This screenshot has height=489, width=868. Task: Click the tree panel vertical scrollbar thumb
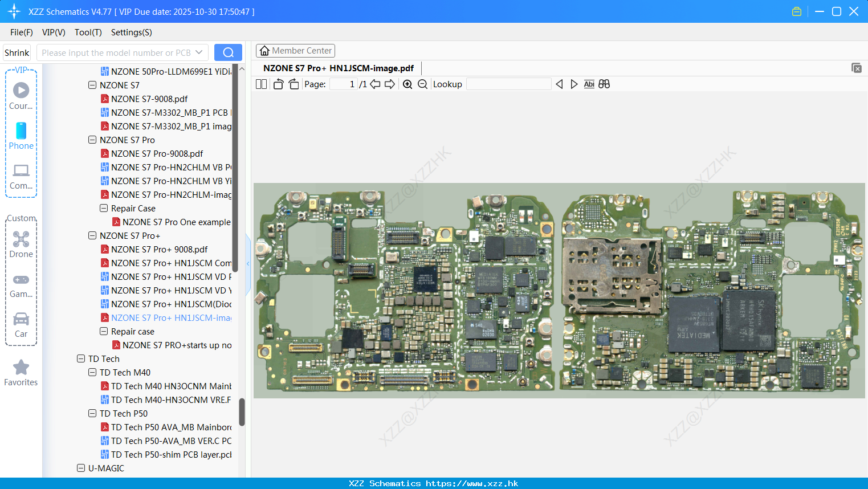242,411
